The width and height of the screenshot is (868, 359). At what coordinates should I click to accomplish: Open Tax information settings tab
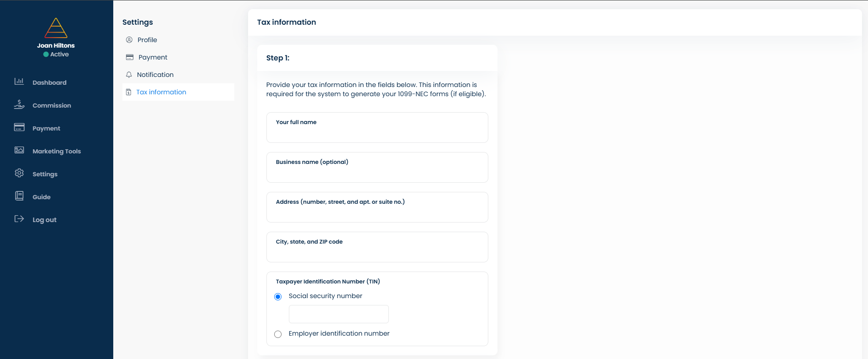161,92
